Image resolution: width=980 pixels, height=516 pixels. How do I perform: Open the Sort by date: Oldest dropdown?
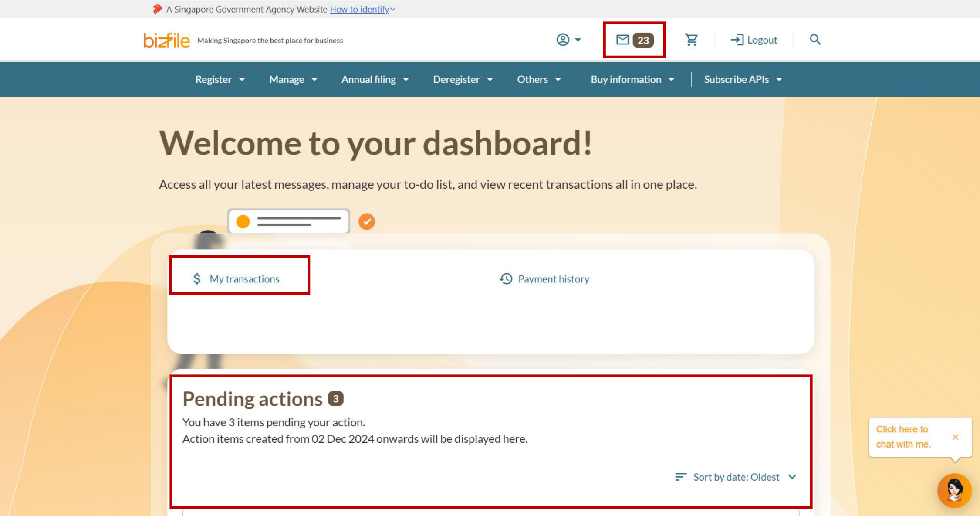[x=736, y=477]
